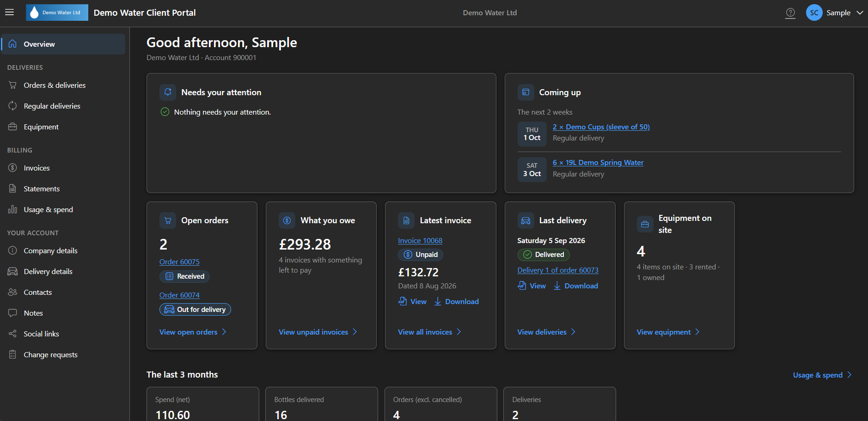Click the Usage & spend chart icon

click(x=12, y=209)
